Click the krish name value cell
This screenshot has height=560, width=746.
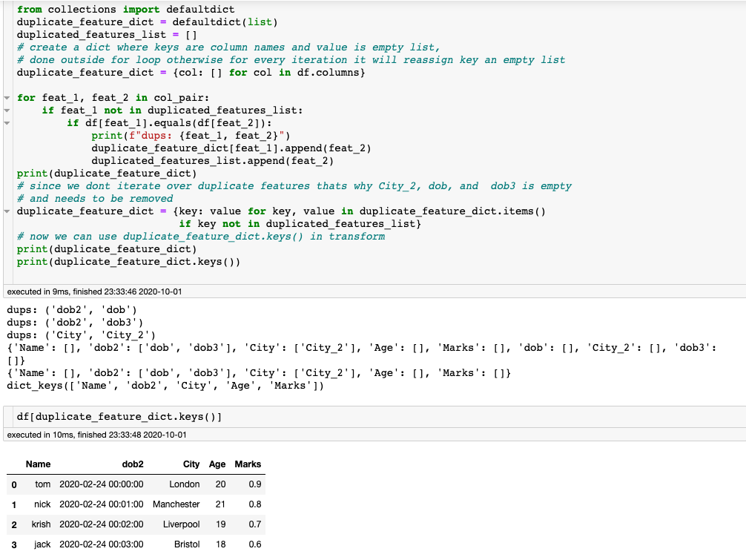click(42, 524)
